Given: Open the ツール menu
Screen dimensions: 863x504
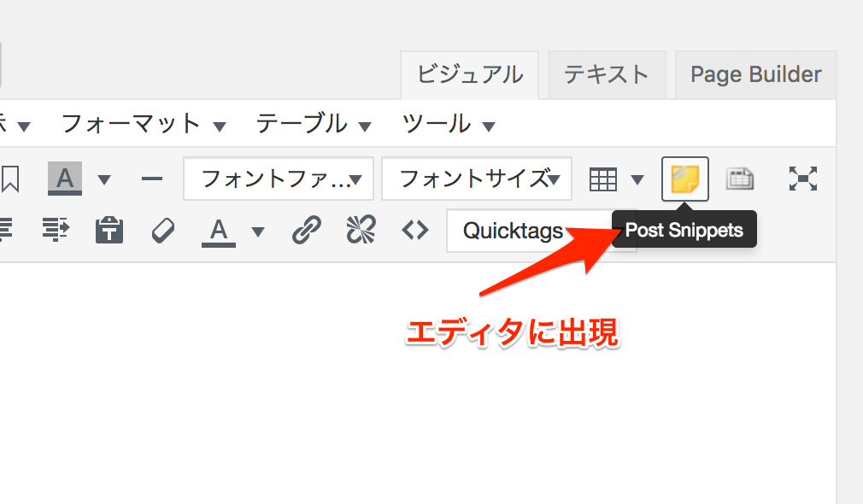Looking at the screenshot, I should pos(449,124).
